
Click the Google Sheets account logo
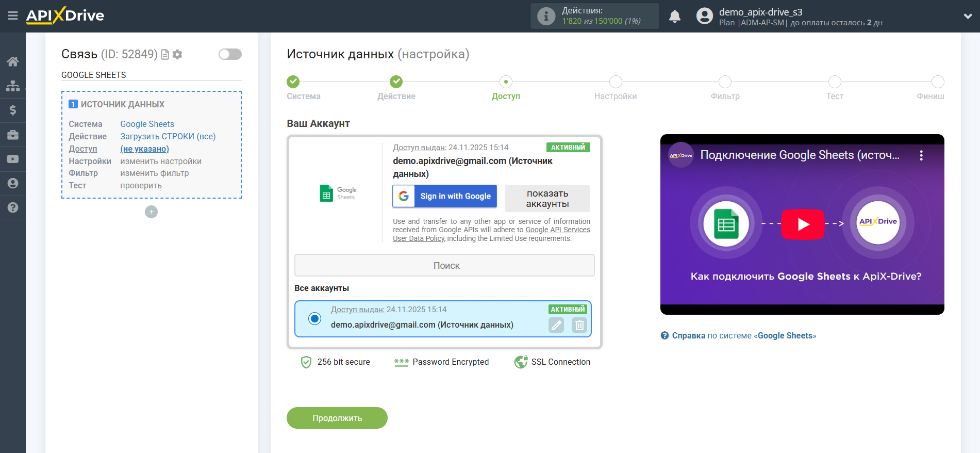coord(338,193)
